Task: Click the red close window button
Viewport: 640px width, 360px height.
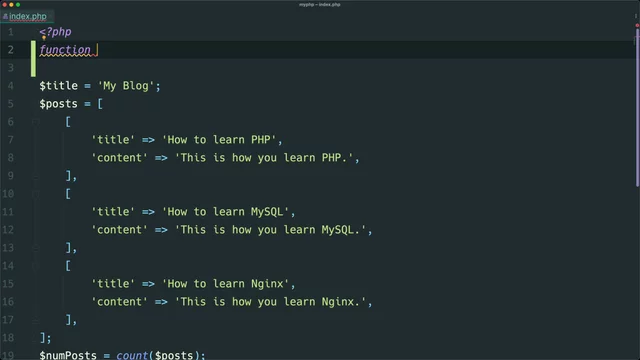Action: coord(4,4)
